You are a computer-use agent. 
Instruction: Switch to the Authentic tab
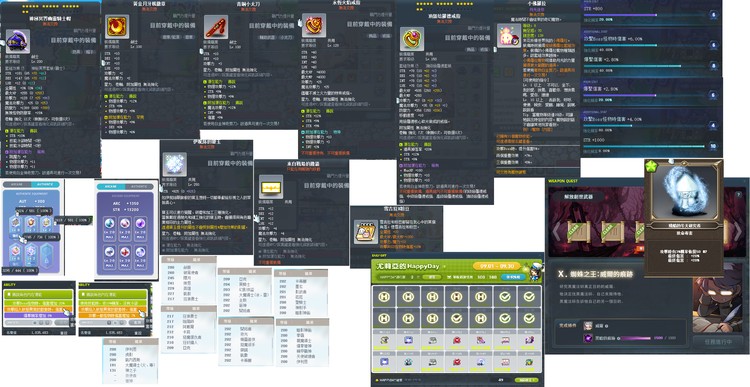point(46,185)
